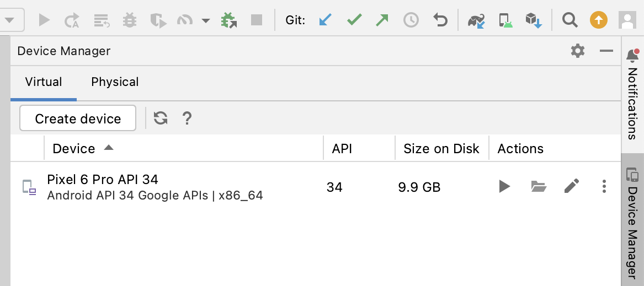644x286 pixels.
Task: Open Device Manager gear options menu
Action: tap(577, 51)
